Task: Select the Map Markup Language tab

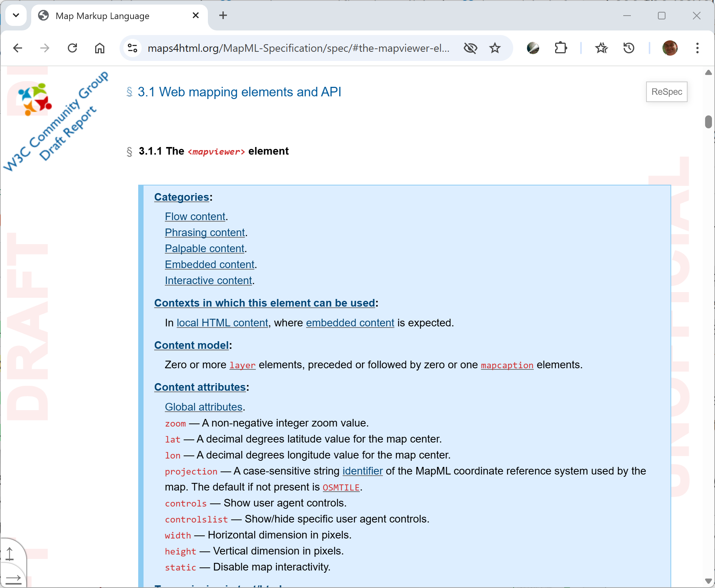Action: 102,16
